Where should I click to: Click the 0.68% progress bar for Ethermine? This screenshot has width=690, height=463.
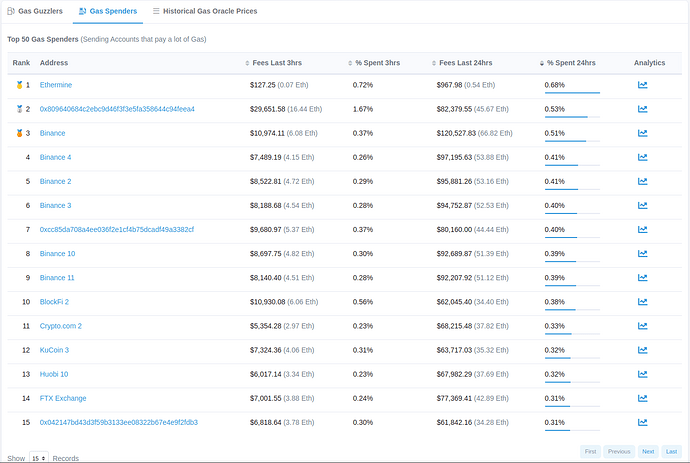[572, 93]
